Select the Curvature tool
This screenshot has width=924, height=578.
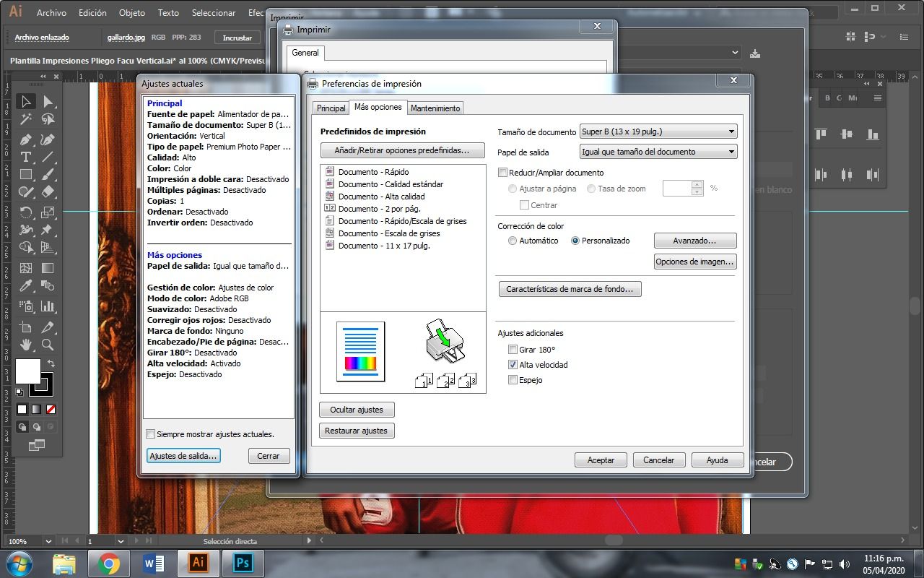48,139
